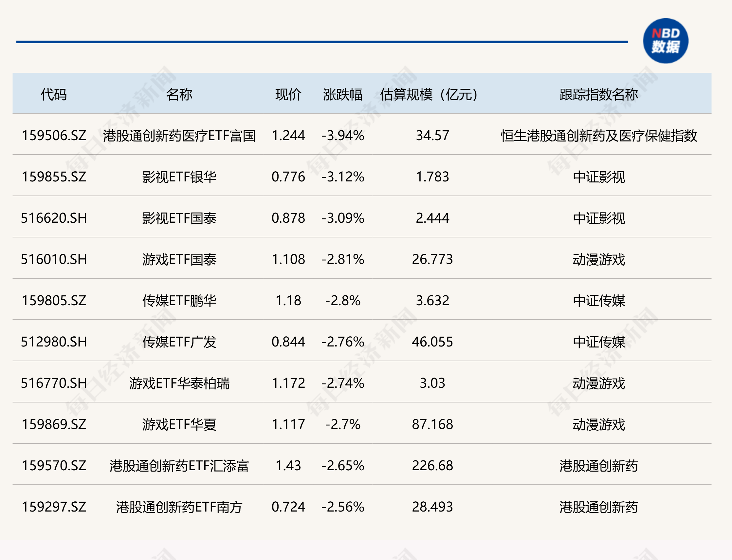Click code 512980.SH
The image size is (732, 560).
pos(54,342)
